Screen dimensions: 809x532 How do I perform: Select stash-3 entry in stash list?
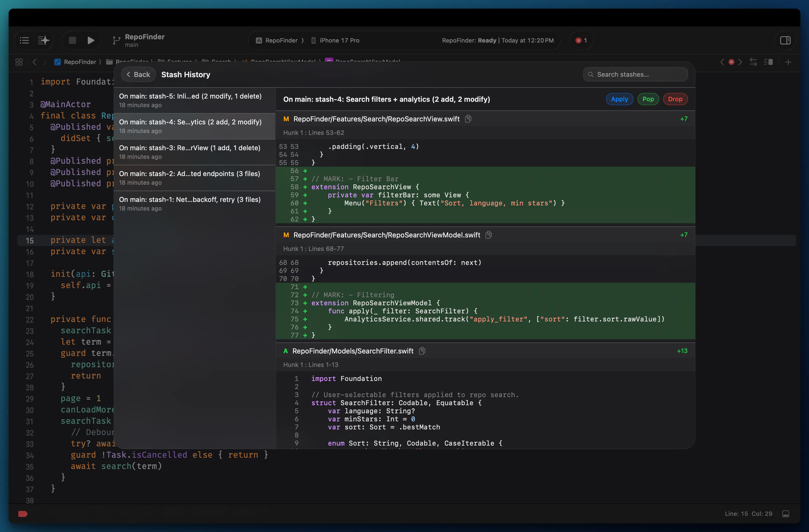[194, 152]
